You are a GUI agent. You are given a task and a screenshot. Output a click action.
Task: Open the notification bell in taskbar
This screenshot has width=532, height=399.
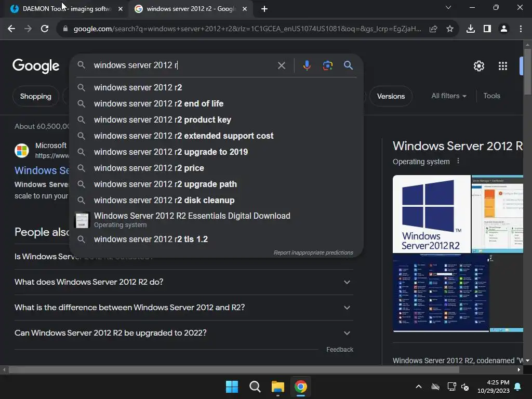518,387
